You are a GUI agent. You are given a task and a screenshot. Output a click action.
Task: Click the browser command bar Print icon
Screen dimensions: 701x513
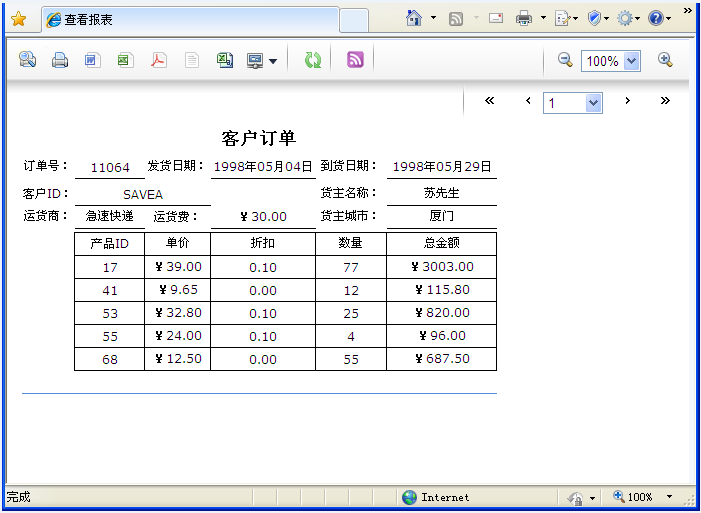[524, 18]
